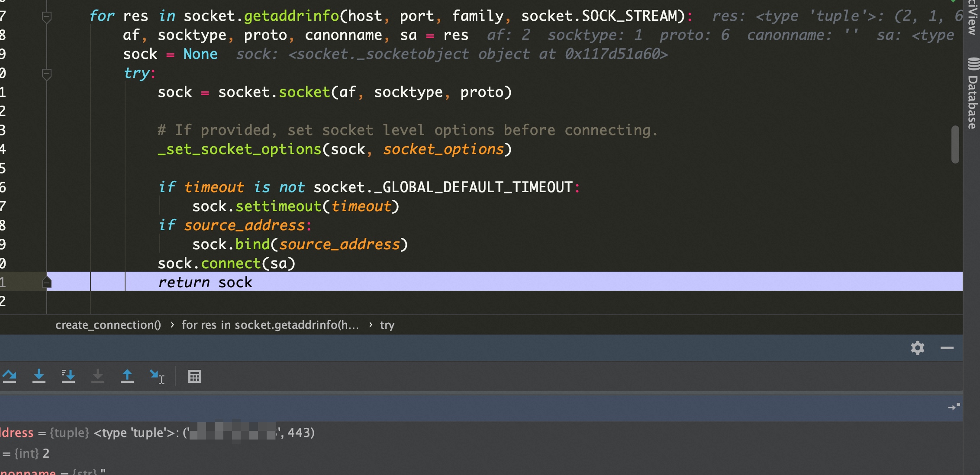Click the restore layout icon in variables header
The width and height of the screenshot is (980, 475).
[954, 407]
